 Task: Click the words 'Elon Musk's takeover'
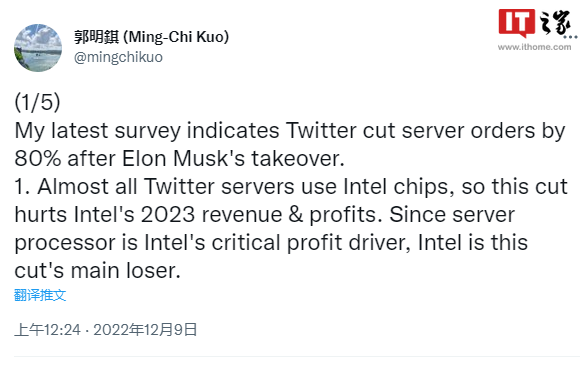point(233,159)
